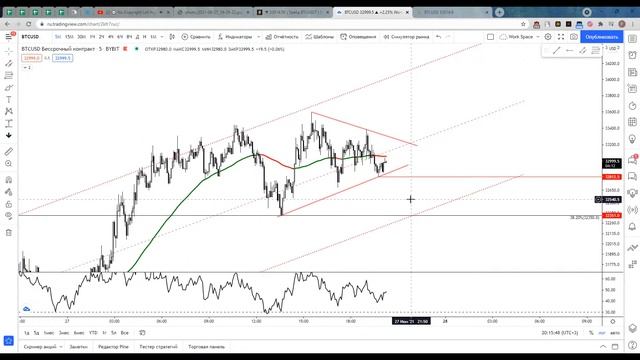
Task: Open the Pine Editor (Редактор Pine) tab
Action: tap(113, 347)
